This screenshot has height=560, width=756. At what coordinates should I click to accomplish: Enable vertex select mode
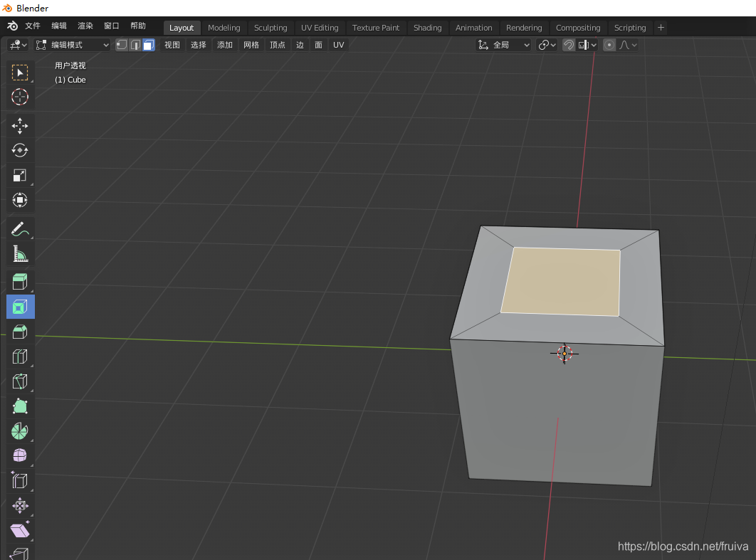[122, 45]
